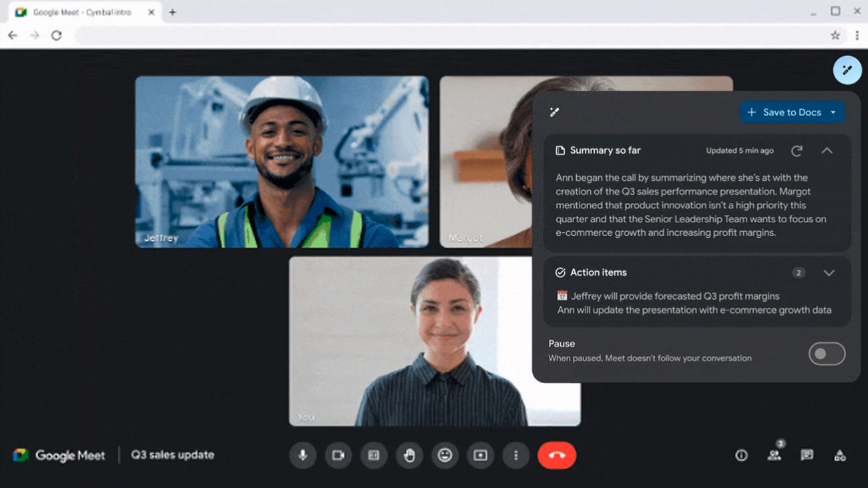
Task: Open the in-call chat panel
Action: point(807,455)
